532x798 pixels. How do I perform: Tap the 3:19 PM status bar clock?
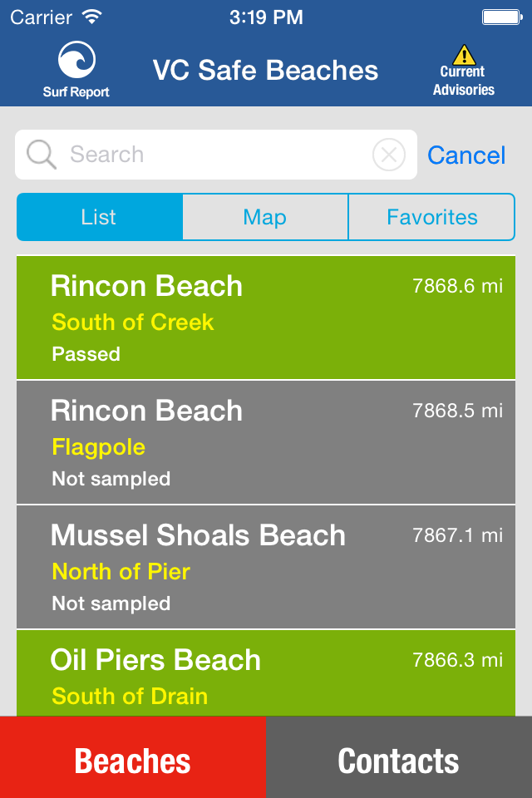265,17
